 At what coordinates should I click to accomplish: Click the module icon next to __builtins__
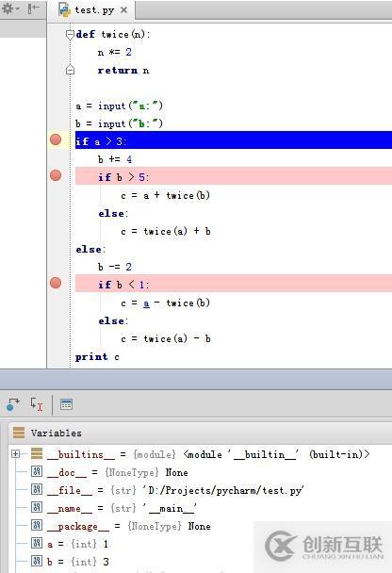(37, 453)
